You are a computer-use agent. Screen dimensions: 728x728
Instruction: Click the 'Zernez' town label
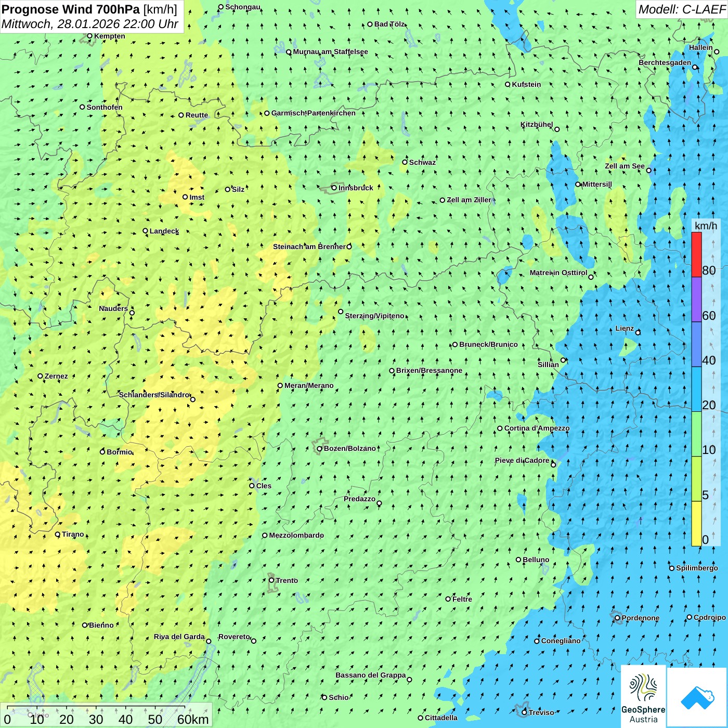coord(56,376)
